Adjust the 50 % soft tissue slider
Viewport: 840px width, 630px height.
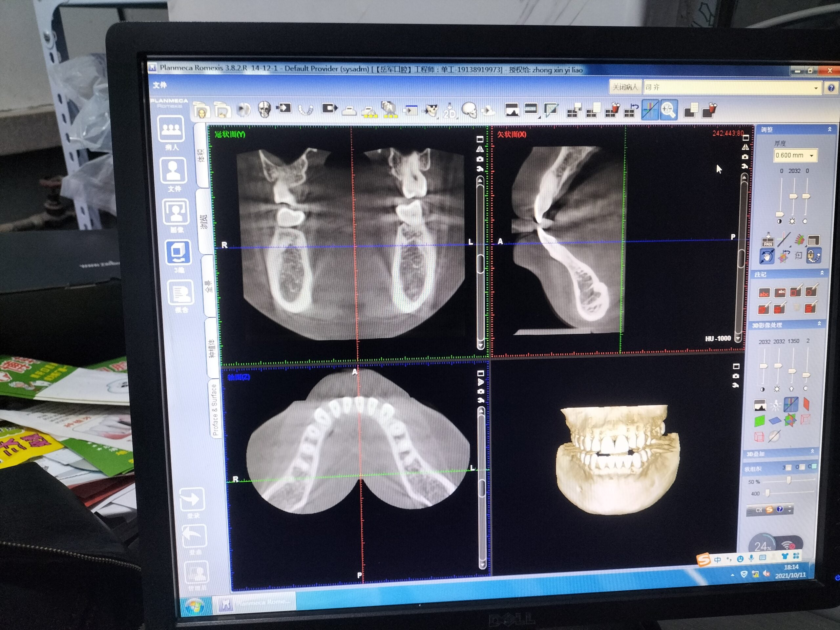pyautogui.click(x=789, y=481)
